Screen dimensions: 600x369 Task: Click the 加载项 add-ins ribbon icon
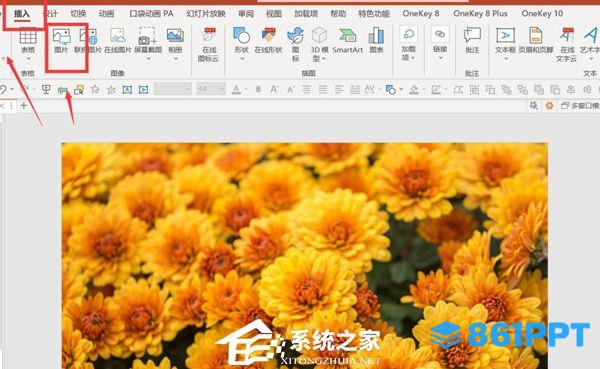[408, 34]
